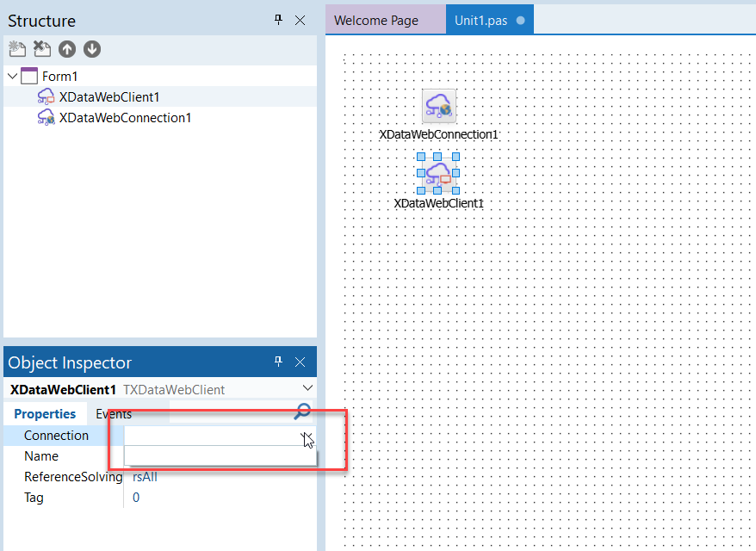Click the Object Inspector panel title
Screen dimensions: 756x551
point(70,362)
